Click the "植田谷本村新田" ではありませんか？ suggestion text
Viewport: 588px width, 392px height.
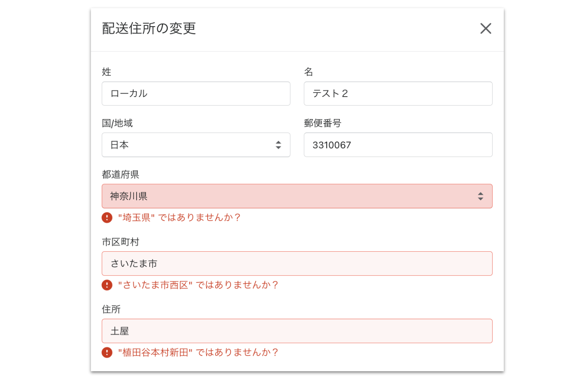pyautogui.click(x=198, y=353)
